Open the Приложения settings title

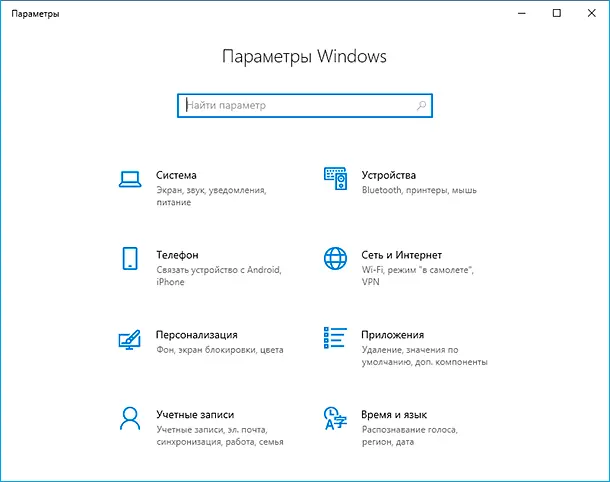(x=393, y=335)
